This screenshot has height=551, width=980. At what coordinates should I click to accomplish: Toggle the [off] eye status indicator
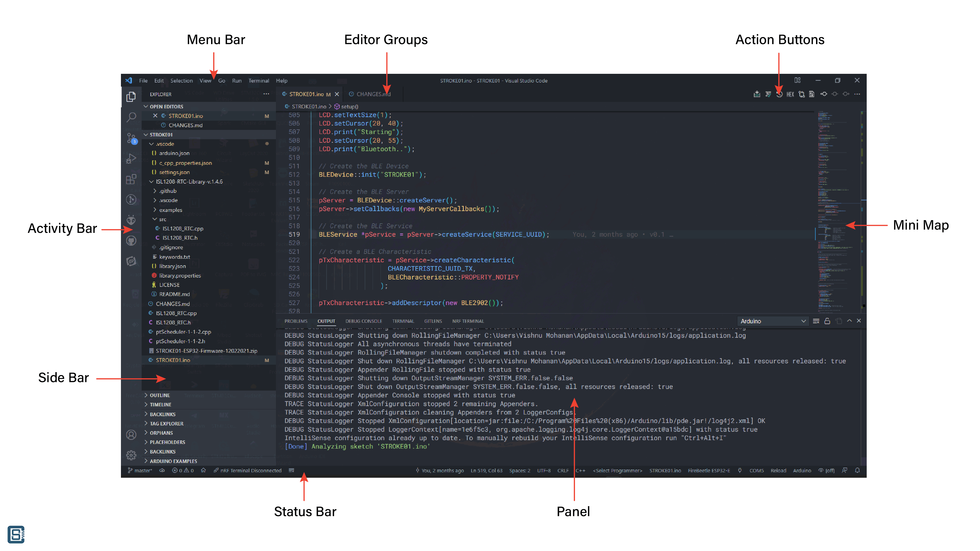pyautogui.click(x=826, y=470)
